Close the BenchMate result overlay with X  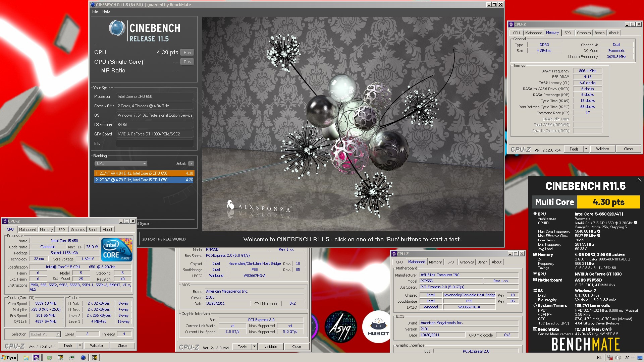639,180
